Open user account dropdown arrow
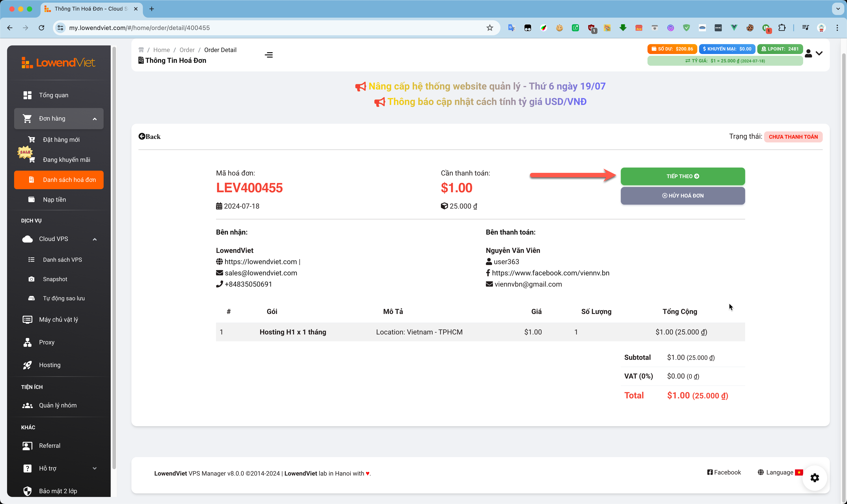Screen dimensions: 847x504 click(x=819, y=53)
